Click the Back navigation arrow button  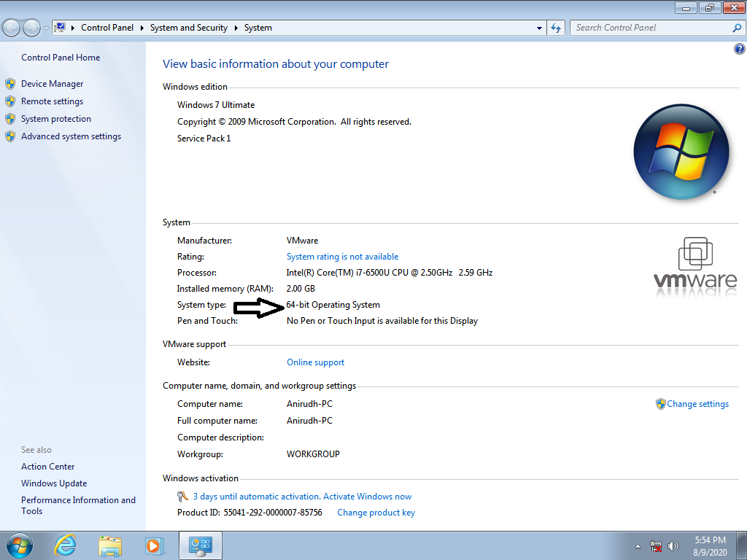tap(12, 28)
